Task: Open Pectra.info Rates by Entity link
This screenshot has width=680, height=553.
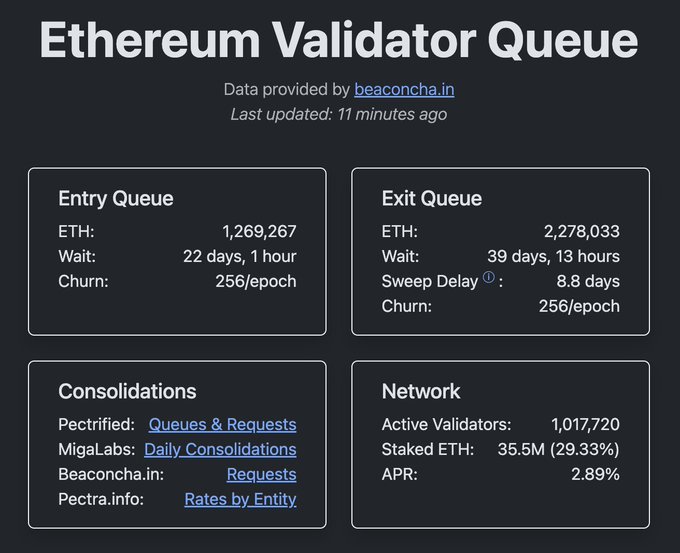Action: [x=240, y=498]
